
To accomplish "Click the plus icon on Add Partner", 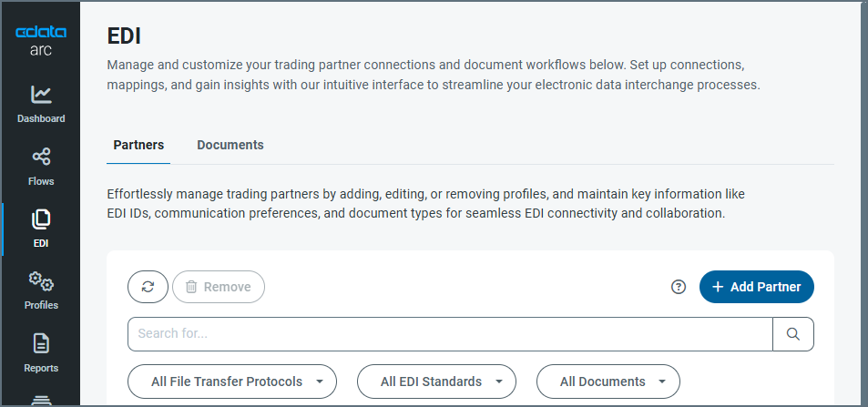I will (718, 287).
